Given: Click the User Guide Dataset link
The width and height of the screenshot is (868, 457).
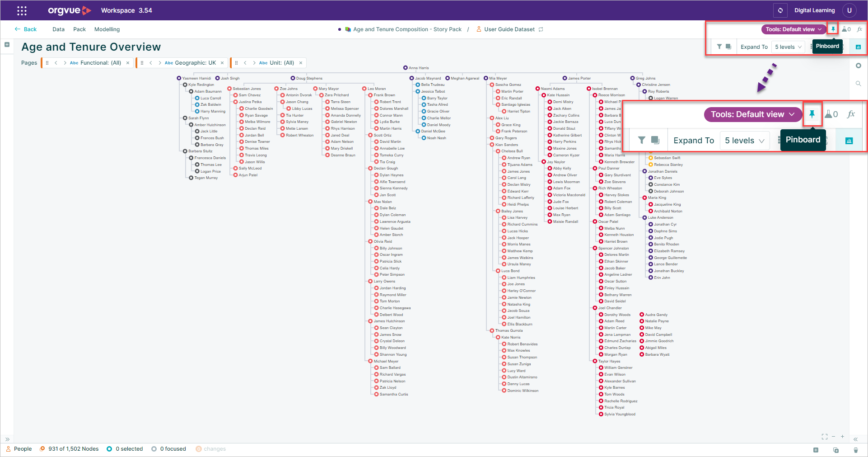Looking at the screenshot, I should click(509, 29).
